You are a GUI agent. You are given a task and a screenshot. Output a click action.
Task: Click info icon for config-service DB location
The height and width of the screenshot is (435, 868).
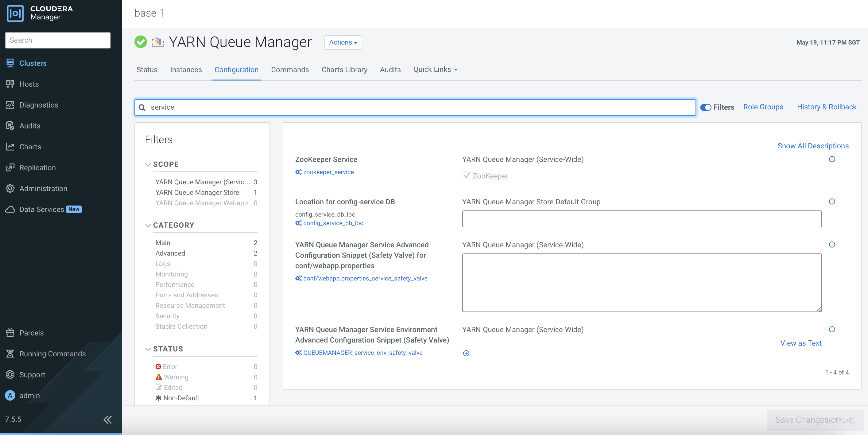coord(831,202)
